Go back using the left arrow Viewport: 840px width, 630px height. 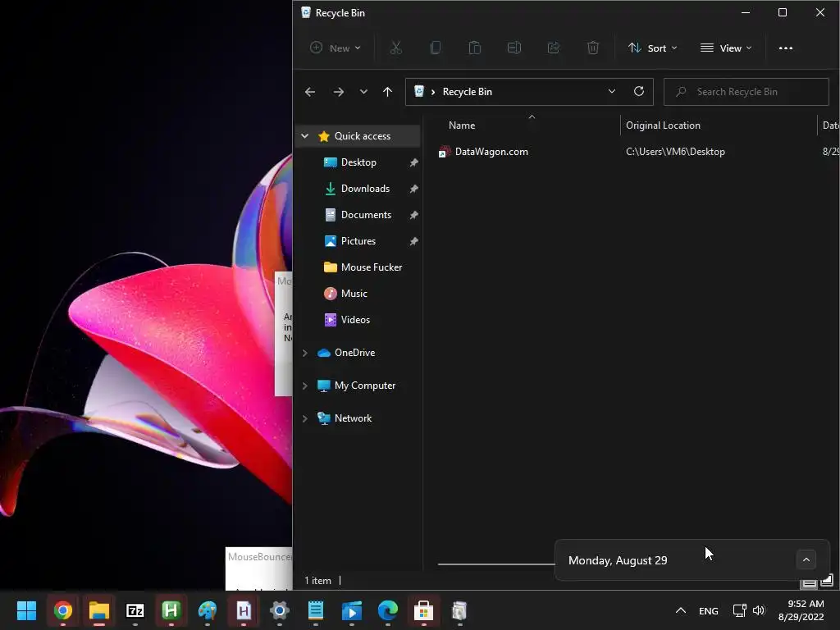coord(309,92)
